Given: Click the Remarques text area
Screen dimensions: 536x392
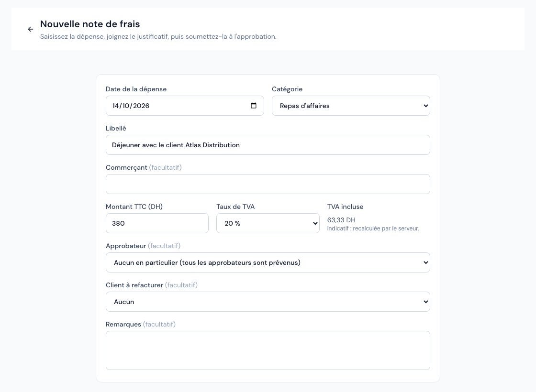Looking at the screenshot, I should pyautogui.click(x=268, y=350).
